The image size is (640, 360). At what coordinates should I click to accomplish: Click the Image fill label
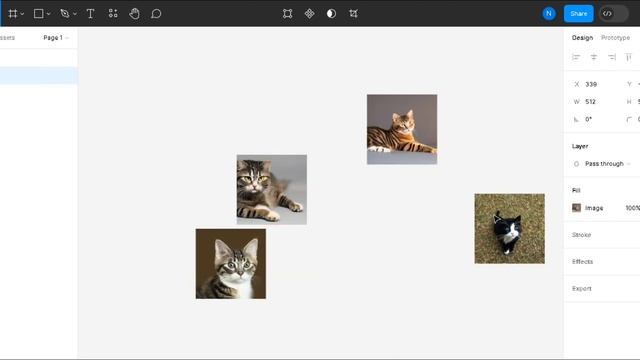pos(594,208)
